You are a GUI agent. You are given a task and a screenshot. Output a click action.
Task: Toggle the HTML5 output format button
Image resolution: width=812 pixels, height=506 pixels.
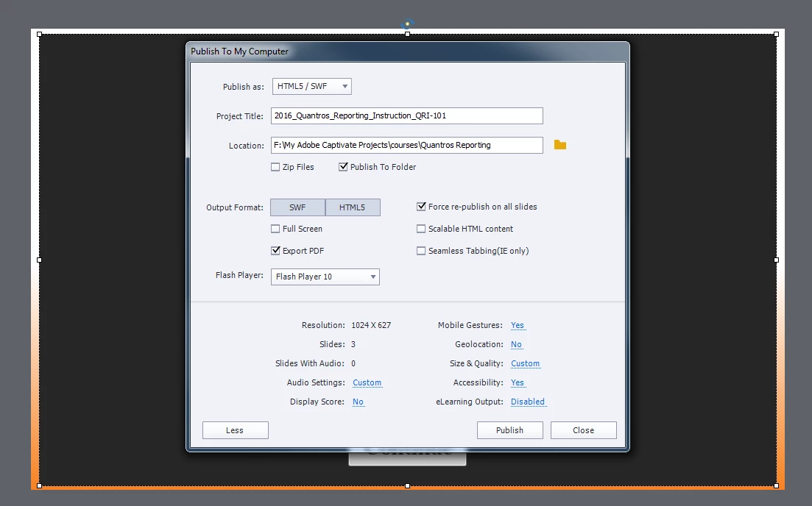pyautogui.click(x=353, y=207)
